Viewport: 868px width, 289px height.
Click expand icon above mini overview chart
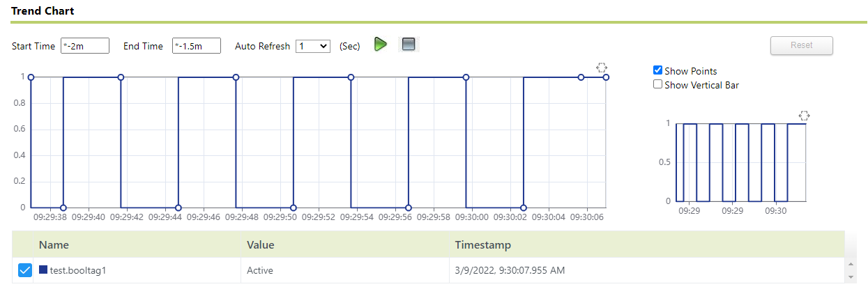pos(803,116)
